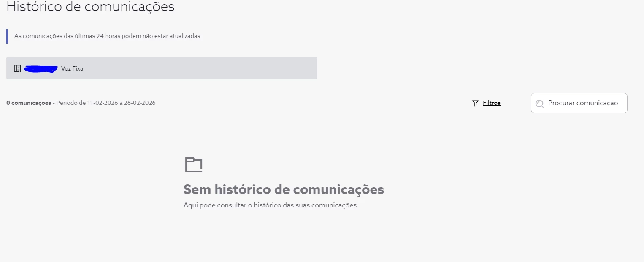Screen dimensions: 644x262
Task: Click the blue redacted phone number
Action: 41,69
